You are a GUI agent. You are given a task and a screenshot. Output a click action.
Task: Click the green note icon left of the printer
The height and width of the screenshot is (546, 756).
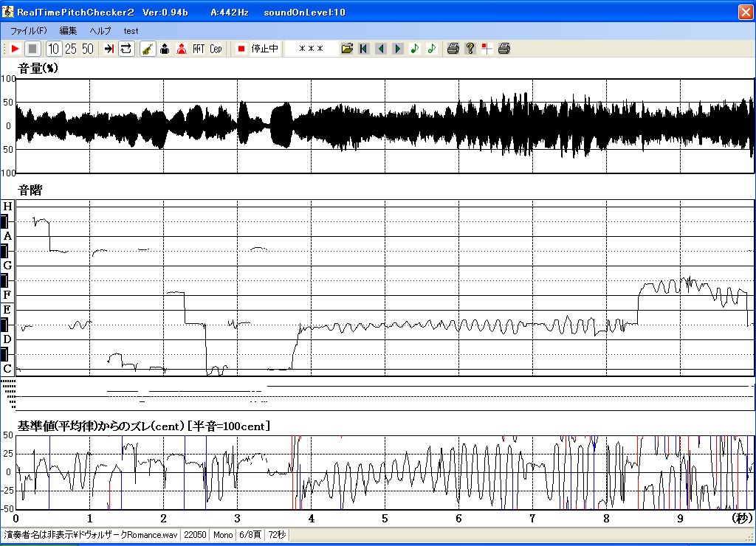431,49
